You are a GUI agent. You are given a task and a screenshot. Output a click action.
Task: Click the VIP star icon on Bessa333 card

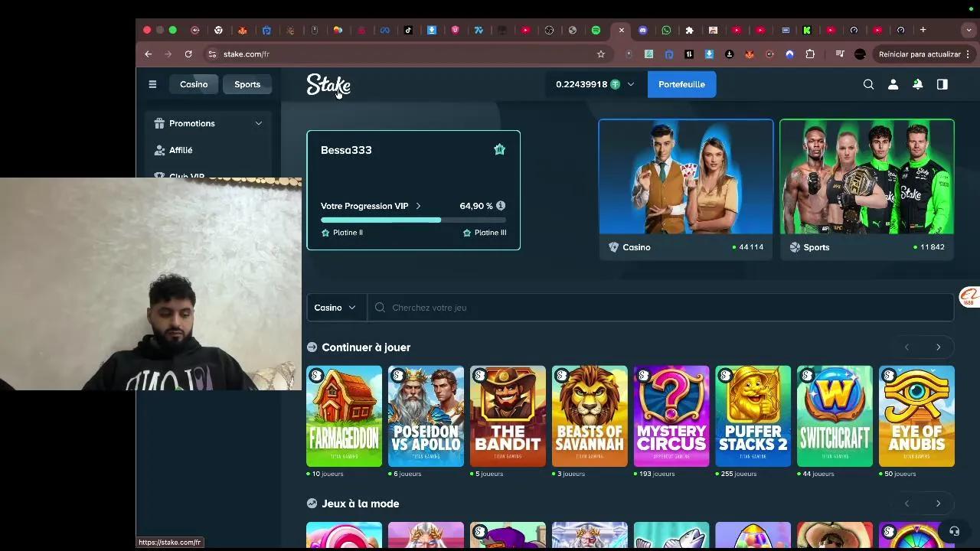tap(499, 149)
